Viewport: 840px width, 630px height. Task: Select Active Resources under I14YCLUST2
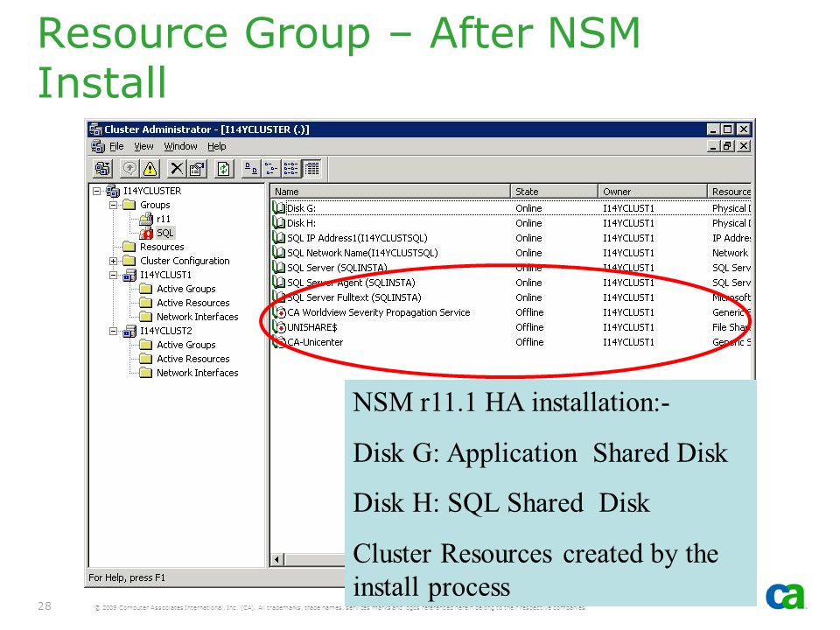point(192,359)
